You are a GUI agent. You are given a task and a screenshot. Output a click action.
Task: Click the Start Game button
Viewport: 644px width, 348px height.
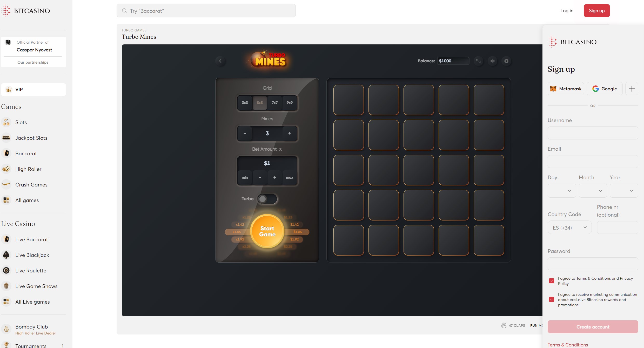(267, 231)
